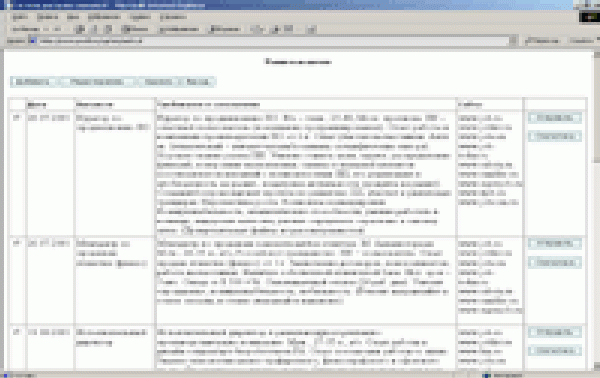Click the last icon in browser toolbar
Viewport: 600px width, 378px height.
coord(312,29)
